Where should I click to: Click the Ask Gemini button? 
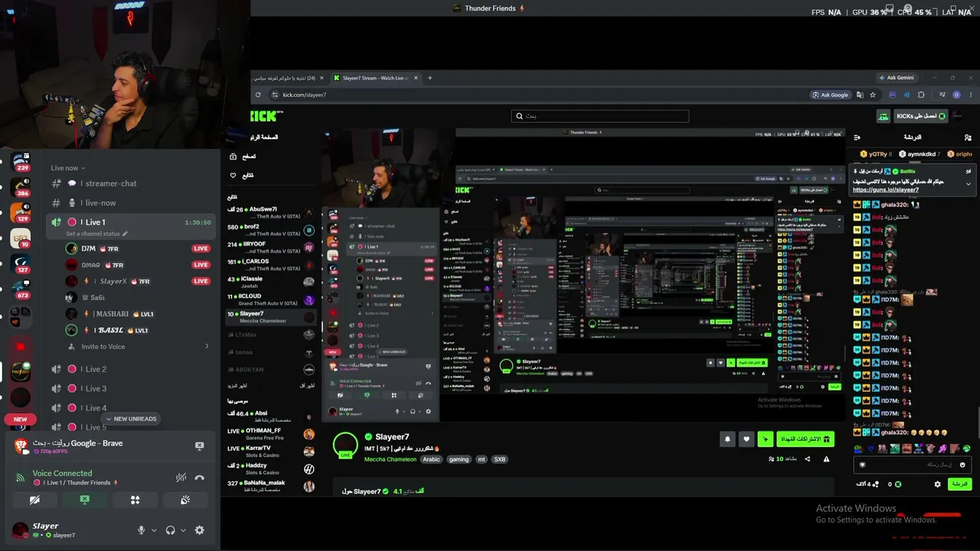coord(897,78)
